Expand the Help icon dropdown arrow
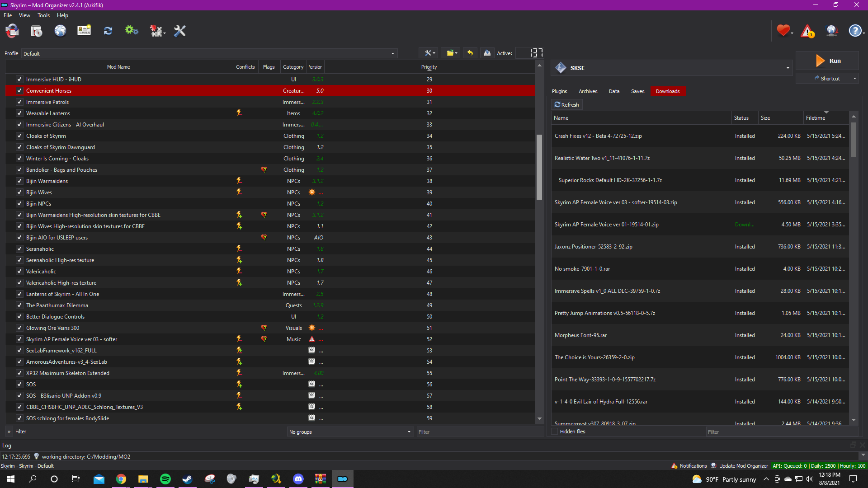868x488 pixels. coord(863,33)
